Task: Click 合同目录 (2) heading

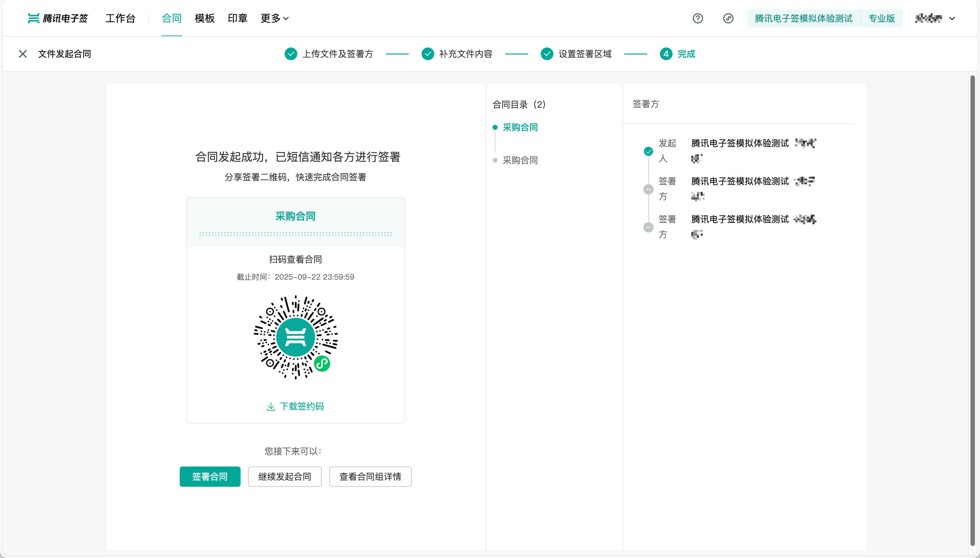Action: [x=519, y=104]
